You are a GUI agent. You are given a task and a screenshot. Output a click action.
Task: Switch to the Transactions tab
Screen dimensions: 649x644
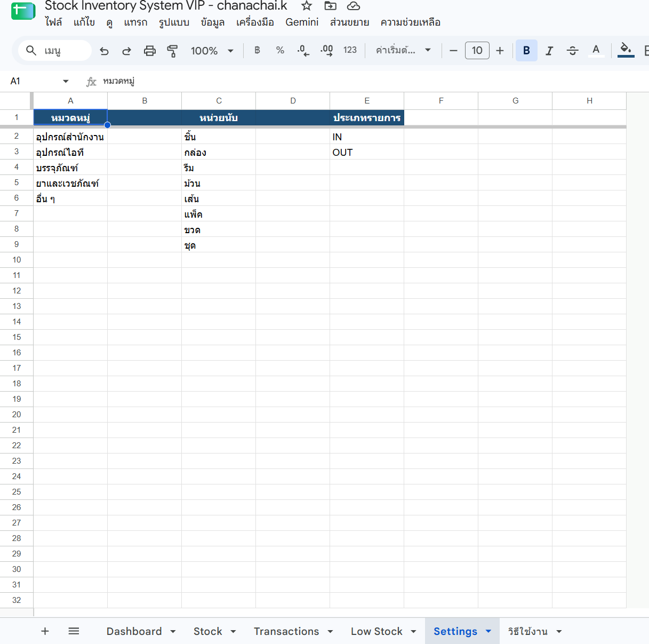pyautogui.click(x=286, y=631)
